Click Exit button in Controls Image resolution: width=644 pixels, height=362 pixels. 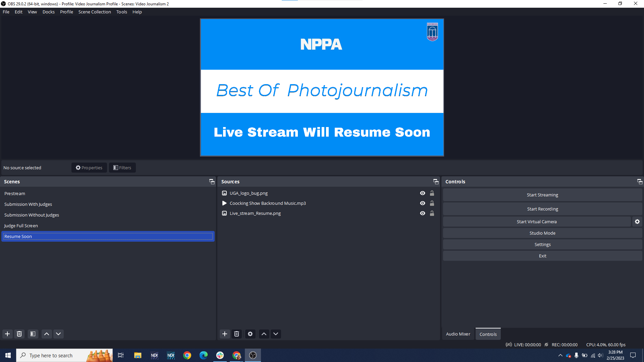coord(542,256)
